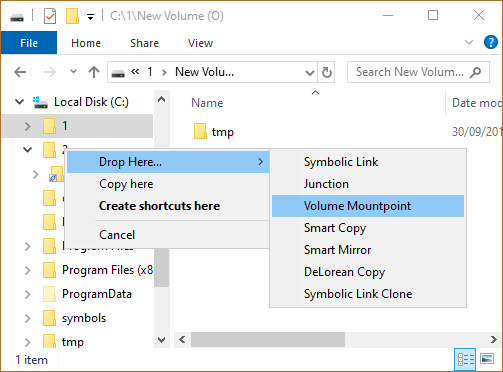Expand the ProgramData tree node

coord(27,294)
